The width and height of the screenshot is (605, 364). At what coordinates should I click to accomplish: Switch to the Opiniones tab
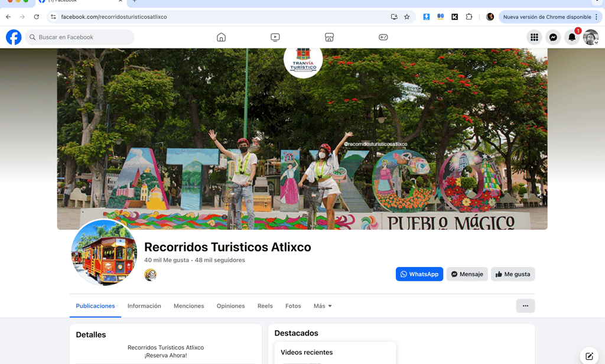231,305
